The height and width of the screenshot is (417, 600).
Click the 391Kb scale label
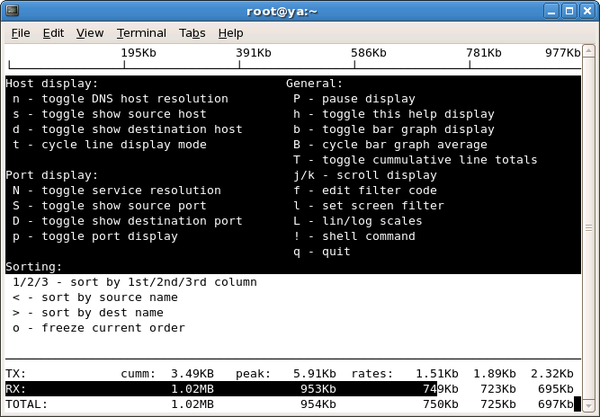pyautogui.click(x=253, y=53)
